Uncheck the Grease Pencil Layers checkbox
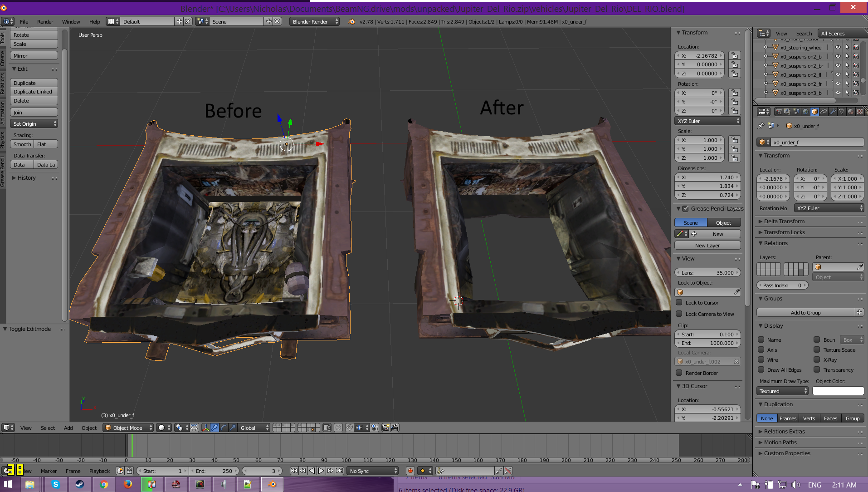Image resolution: width=868 pixels, height=492 pixels. (686, 208)
